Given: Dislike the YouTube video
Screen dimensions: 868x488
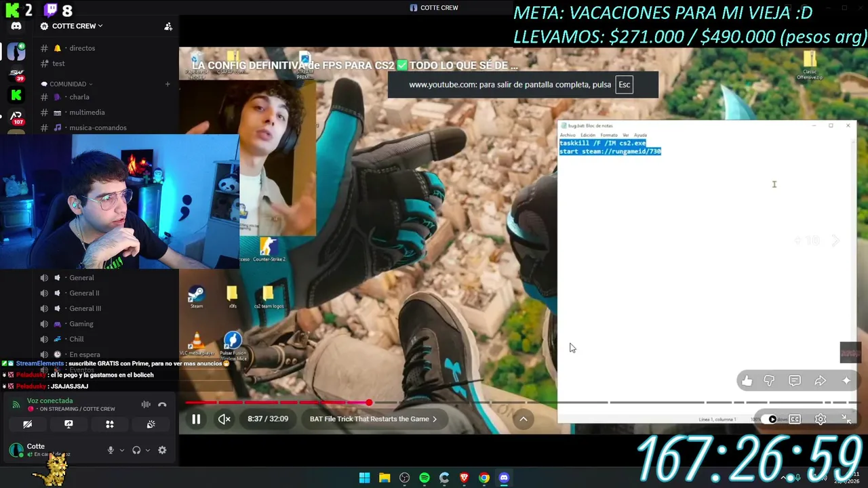Looking at the screenshot, I should (769, 381).
